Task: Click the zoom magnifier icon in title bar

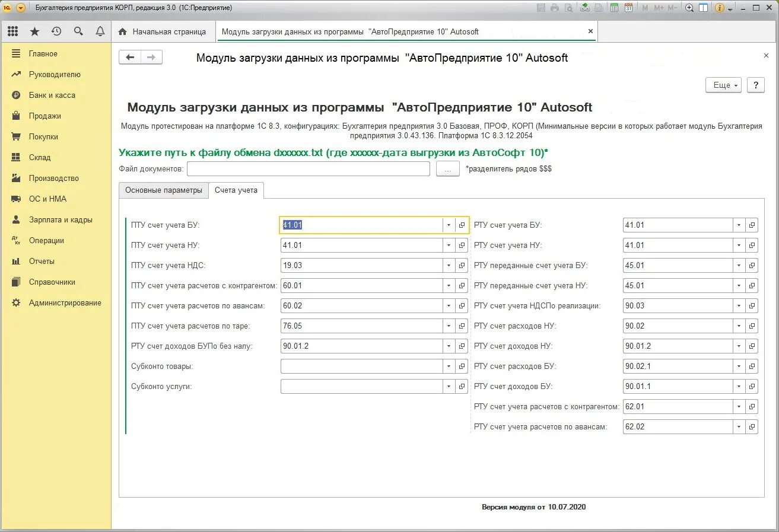Action: pos(689,8)
